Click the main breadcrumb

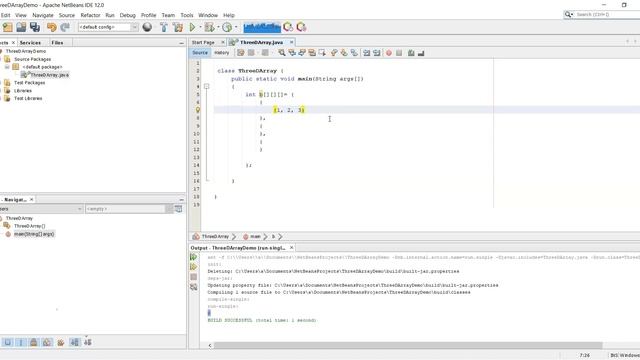(x=256, y=236)
